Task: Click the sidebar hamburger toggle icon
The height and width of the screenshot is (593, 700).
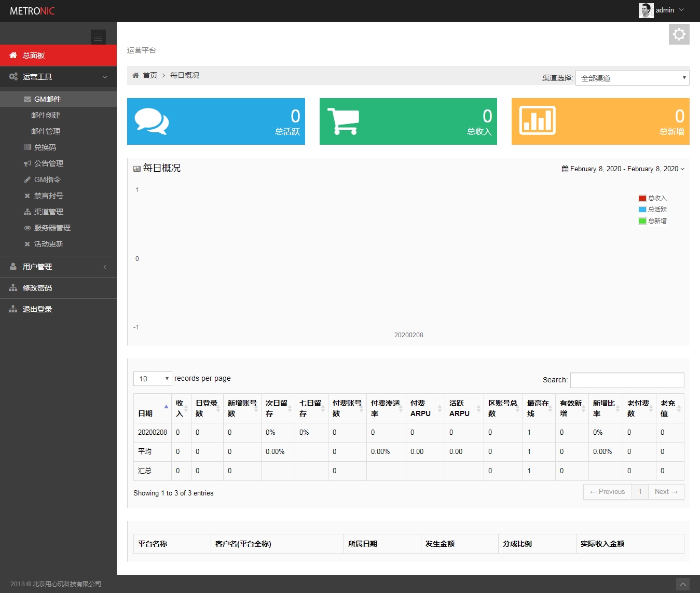Action: pyautogui.click(x=98, y=37)
